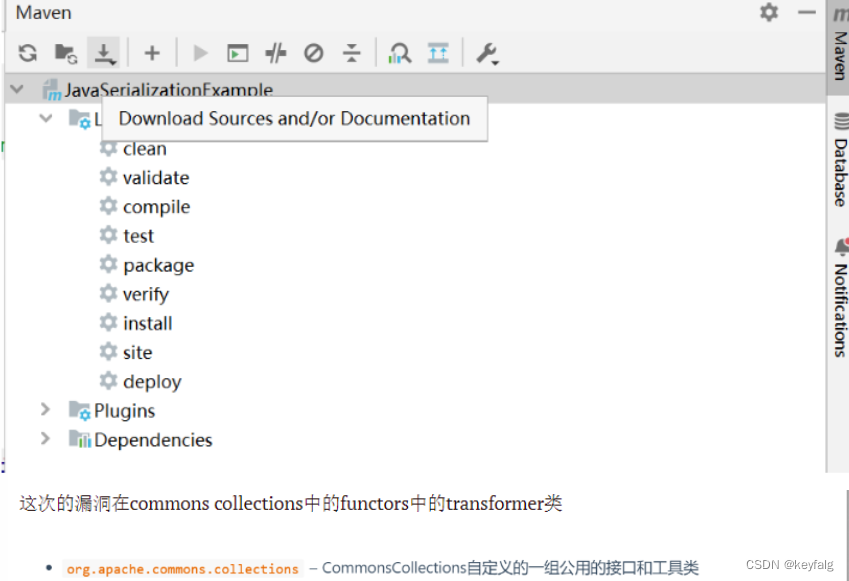
Task: Click the Dependencies folder label
Action: pos(153,440)
